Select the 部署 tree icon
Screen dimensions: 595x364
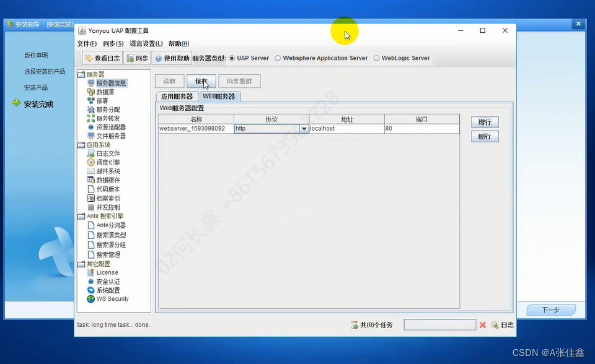pyautogui.click(x=90, y=100)
